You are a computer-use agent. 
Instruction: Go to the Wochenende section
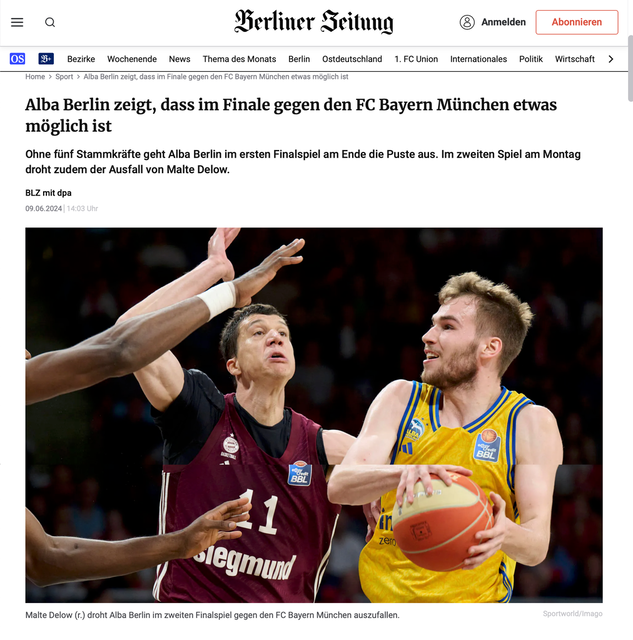(x=132, y=59)
